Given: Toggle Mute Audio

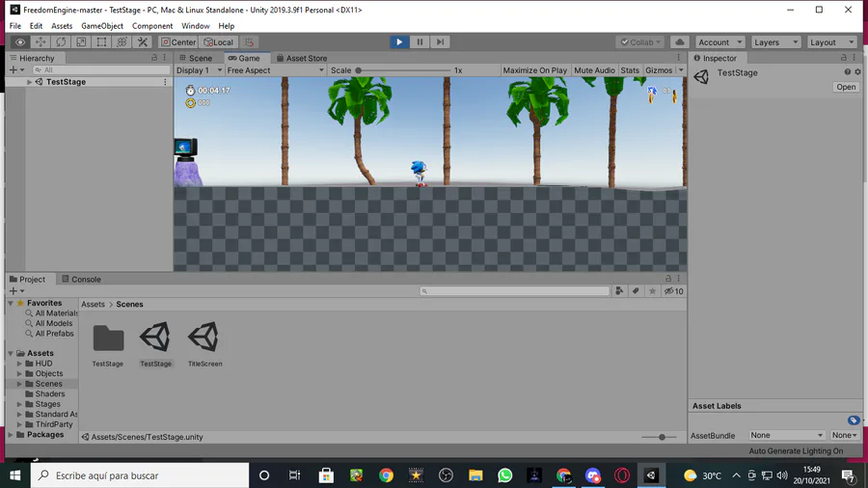Looking at the screenshot, I should 594,70.
